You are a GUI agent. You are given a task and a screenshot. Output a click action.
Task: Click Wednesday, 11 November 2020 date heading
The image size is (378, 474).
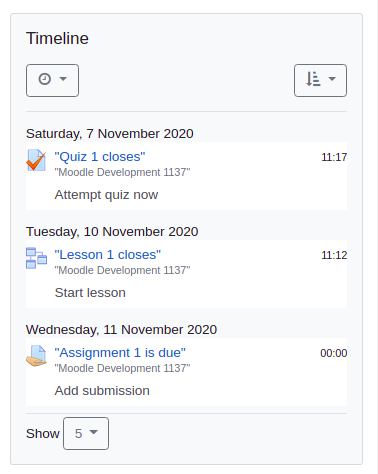coord(121,330)
